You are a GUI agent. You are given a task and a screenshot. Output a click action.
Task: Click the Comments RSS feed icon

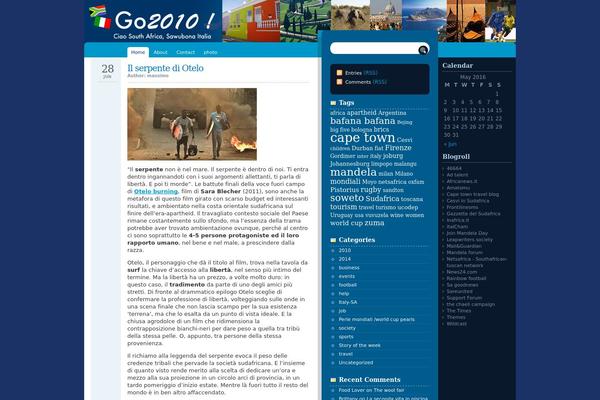339,82
